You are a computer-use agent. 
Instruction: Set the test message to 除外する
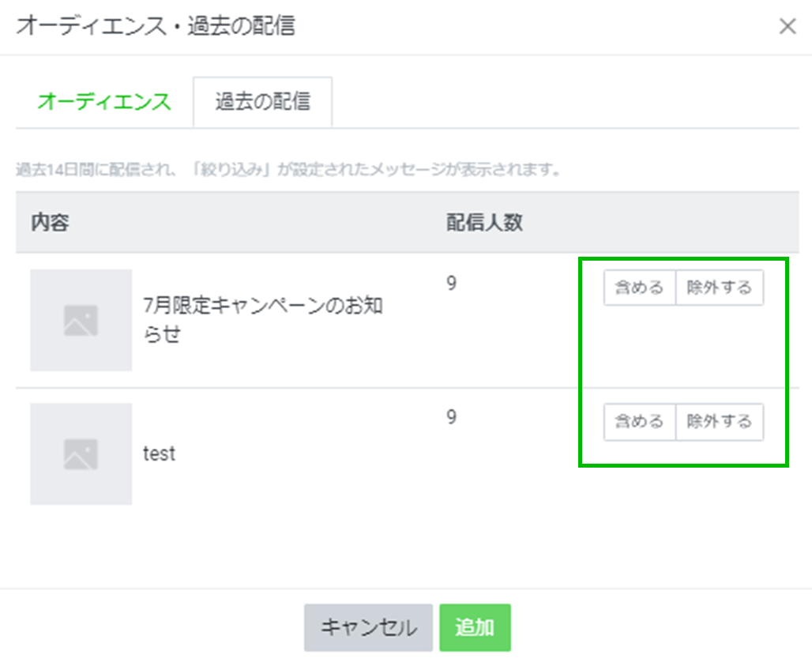pyautogui.click(x=720, y=422)
